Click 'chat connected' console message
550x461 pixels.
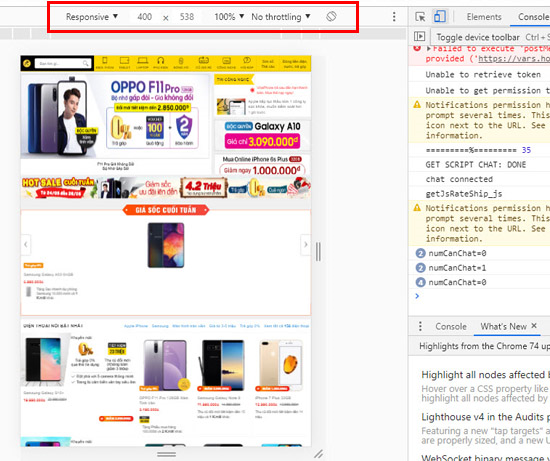point(459,179)
